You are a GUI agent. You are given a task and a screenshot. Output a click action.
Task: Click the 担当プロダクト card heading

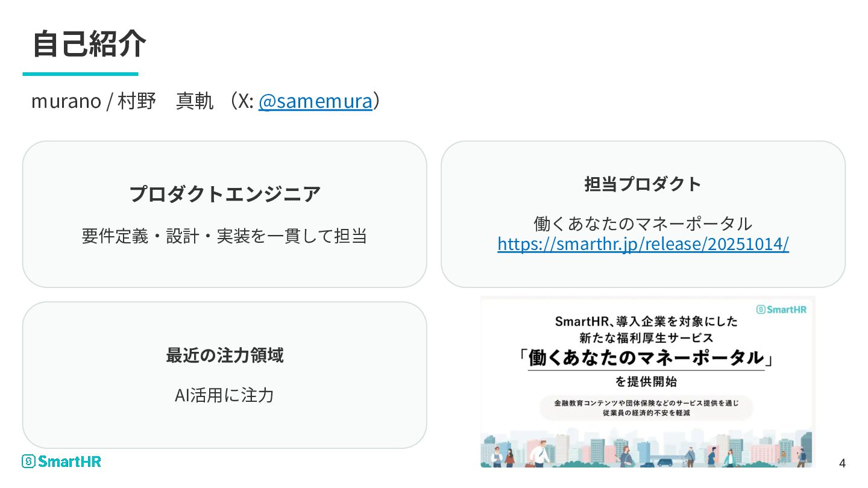coord(643,184)
